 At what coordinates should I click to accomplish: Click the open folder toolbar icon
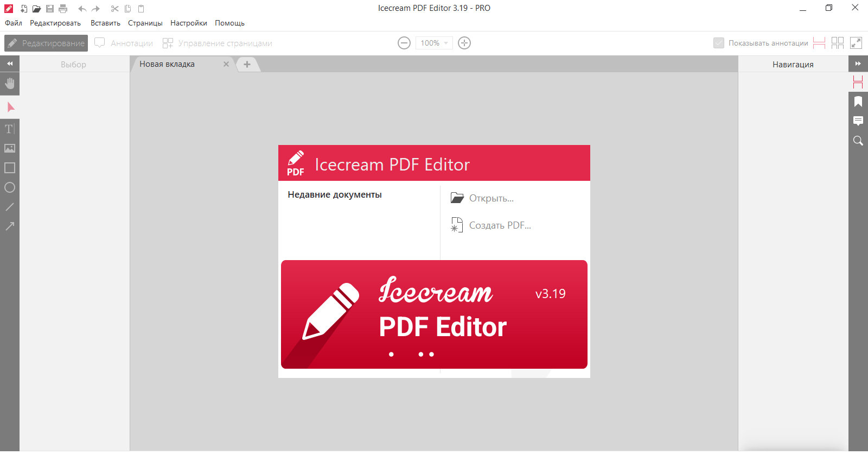click(36, 9)
